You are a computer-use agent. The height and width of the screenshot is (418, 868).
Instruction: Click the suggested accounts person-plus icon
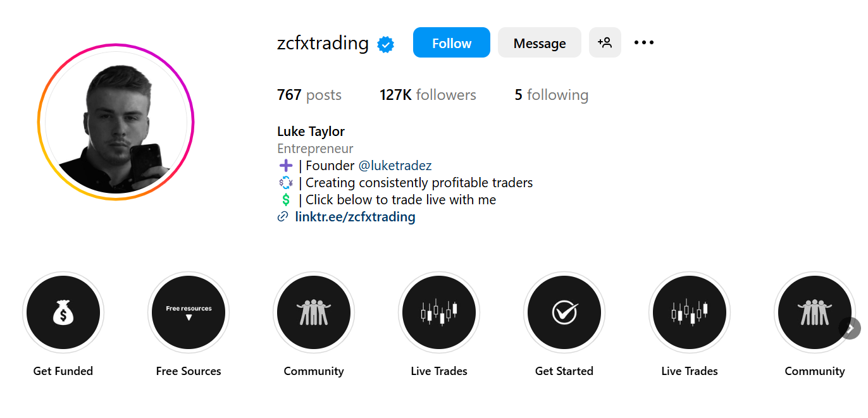pos(605,42)
